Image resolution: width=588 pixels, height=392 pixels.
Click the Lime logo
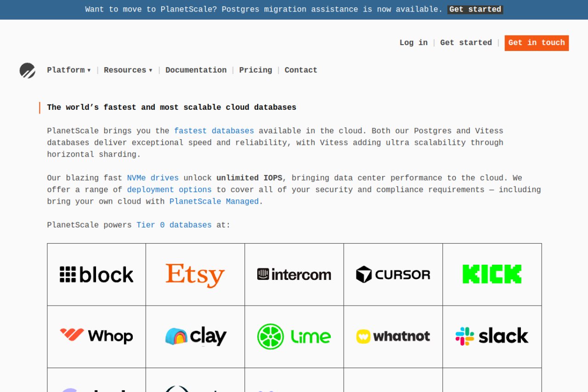pyautogui.click(x=294, y=336)
